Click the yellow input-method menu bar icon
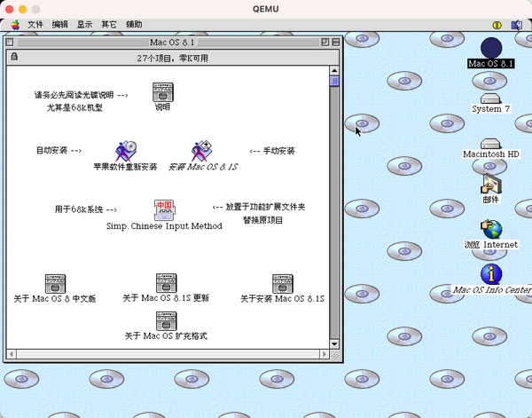Viewport: 532px width, 418px height. point(497,25)
